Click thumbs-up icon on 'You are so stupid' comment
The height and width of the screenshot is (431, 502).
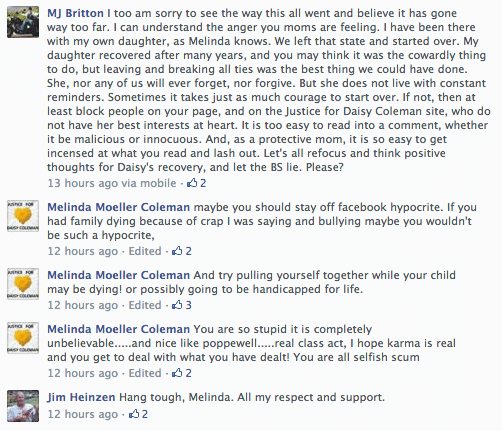pyautogui.click(x=177, y=373)
